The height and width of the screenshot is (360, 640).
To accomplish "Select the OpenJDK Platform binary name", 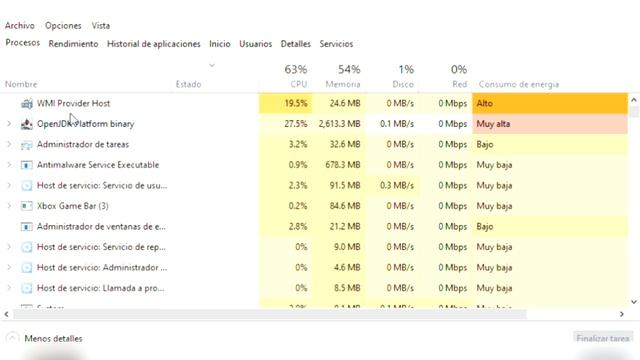I will pos(86,124).
